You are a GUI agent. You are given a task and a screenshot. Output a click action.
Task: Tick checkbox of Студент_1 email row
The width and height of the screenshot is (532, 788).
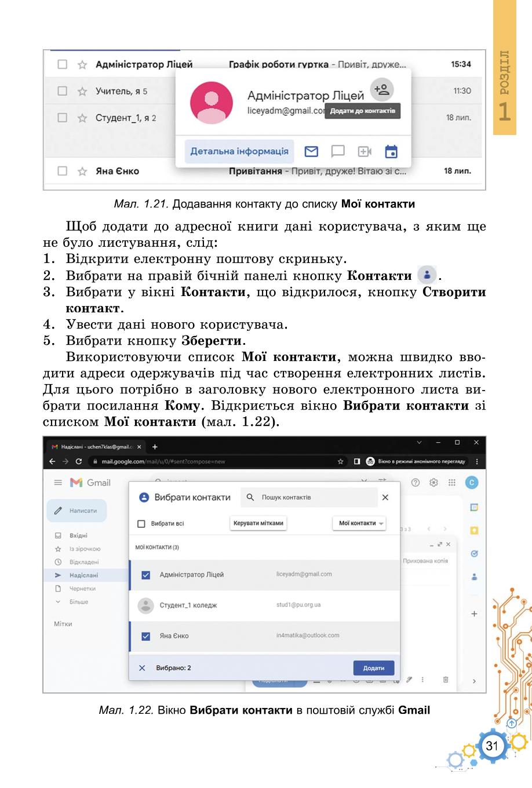[x=62, y=118]
